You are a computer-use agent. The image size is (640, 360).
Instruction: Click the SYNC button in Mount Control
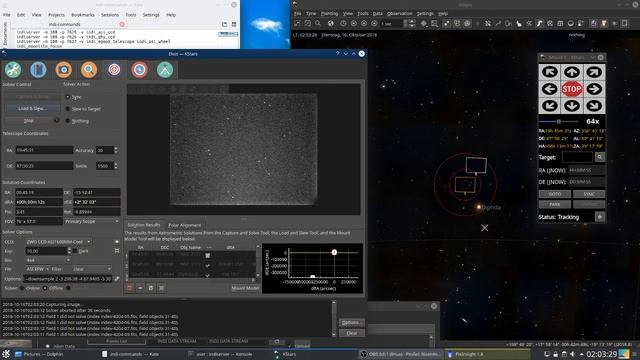tap(589, 194)
